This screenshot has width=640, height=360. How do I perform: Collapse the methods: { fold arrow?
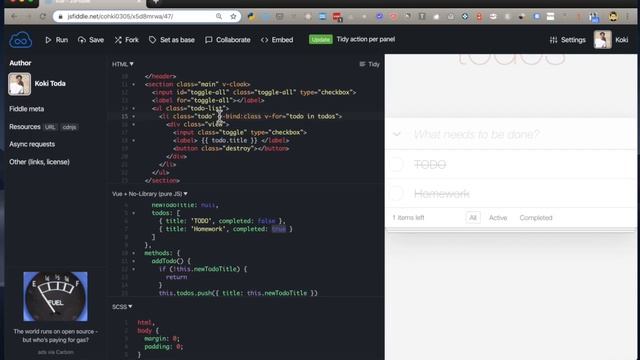pos(134,253)
